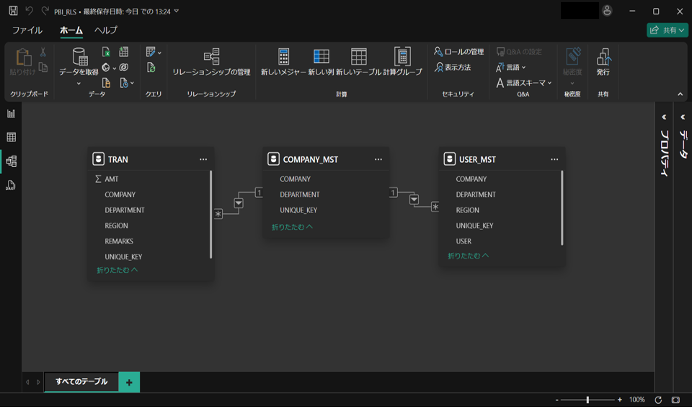Collapse the TRAN table card (折りたたむ)
Viewport: 692px width, 407px height.
point(117,270)
